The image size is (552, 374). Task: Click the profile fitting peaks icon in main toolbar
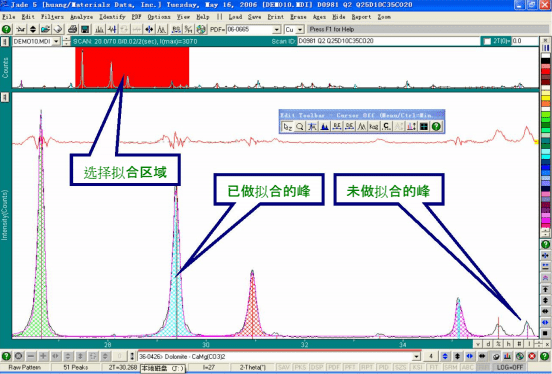pos(162,29)
